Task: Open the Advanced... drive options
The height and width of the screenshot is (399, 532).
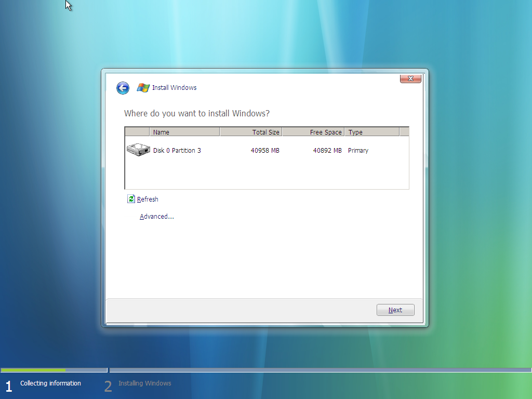Action: tap(157, 217)
